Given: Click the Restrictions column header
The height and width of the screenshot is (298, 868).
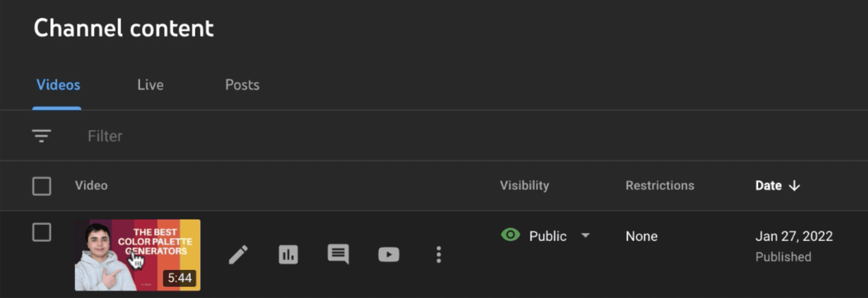Looking at the screenshot, I should 660,186.
